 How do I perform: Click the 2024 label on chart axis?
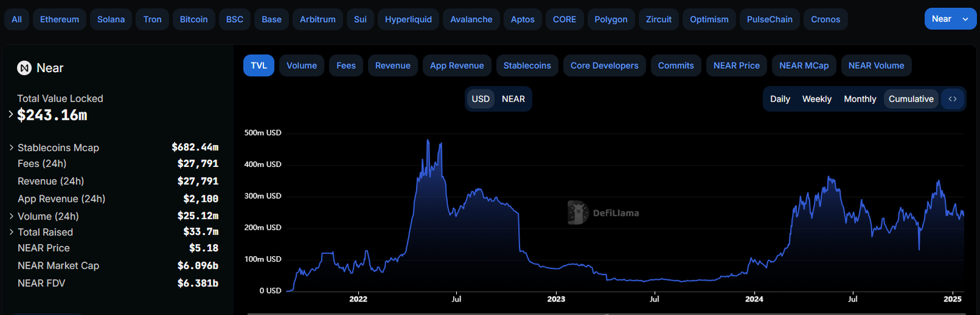[x=754, y=299]
